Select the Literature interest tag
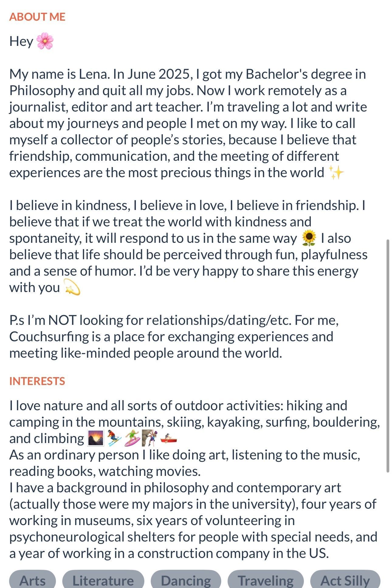 [103, 580]
